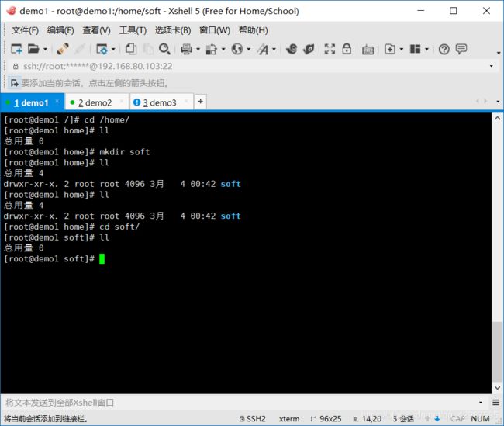504x426 pixels.
Task: Click the terminal scrollbar up arrow
Action: pyautogui.click(x=497, y=118)
